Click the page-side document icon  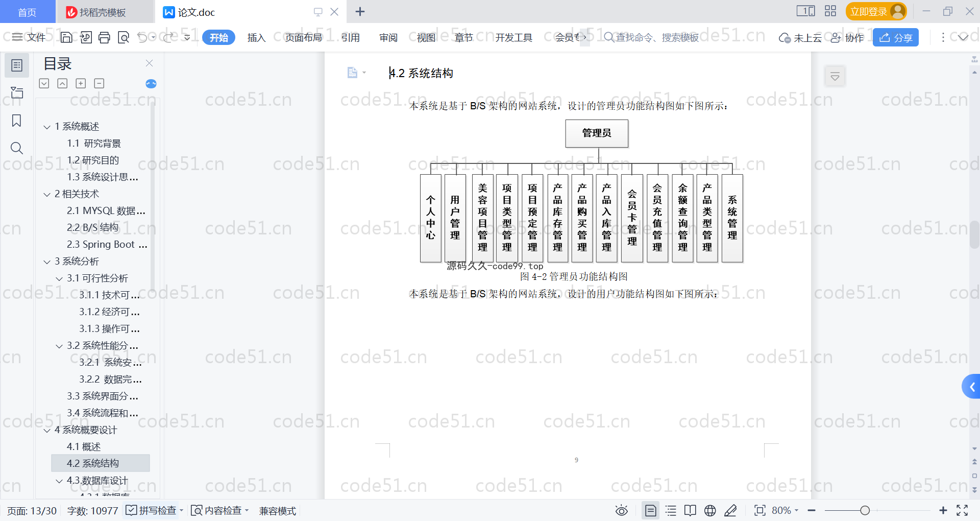[352, 73]
